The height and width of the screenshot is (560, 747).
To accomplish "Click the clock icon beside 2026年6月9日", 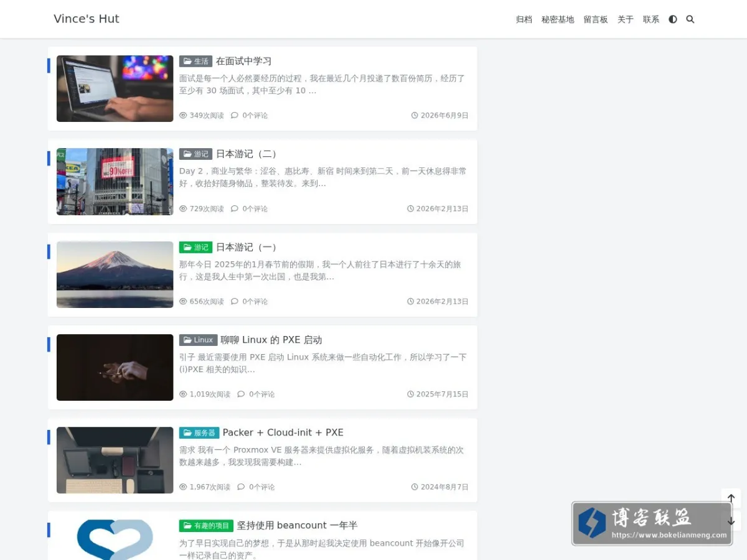I will pyautogui.click(x=415, y=115).
